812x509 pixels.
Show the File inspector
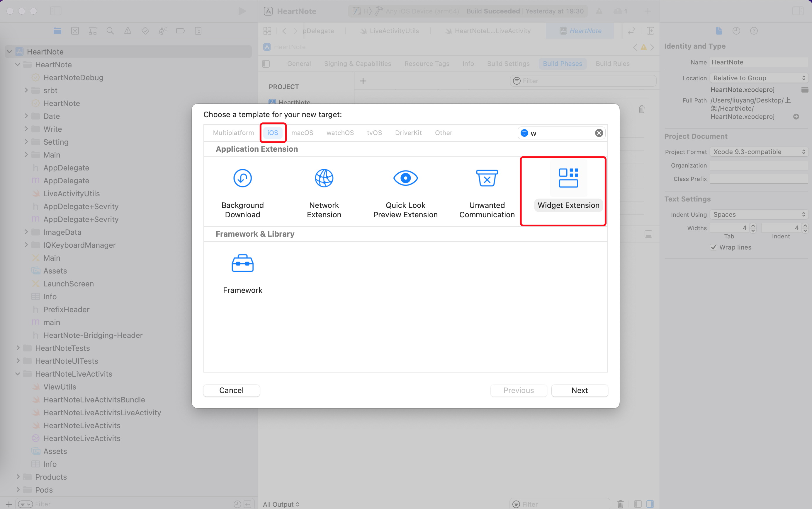tap(719, 31)
